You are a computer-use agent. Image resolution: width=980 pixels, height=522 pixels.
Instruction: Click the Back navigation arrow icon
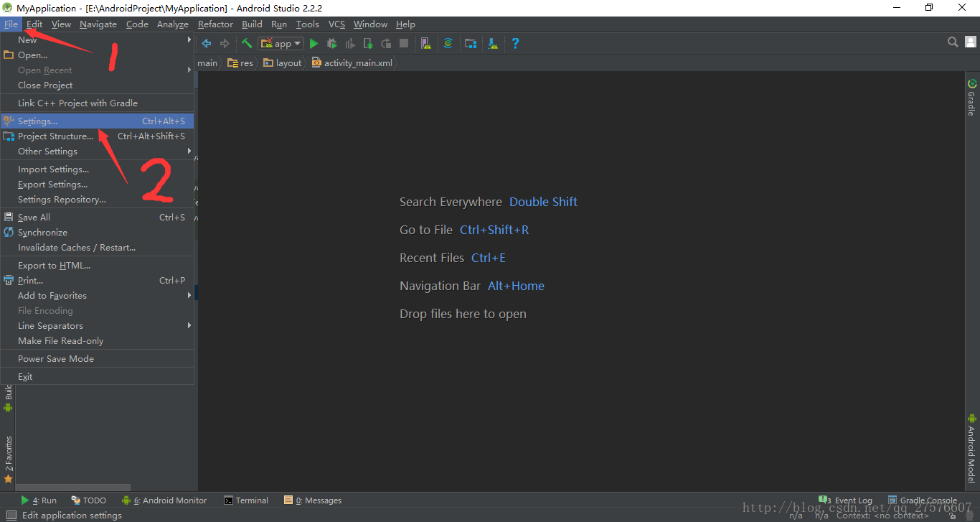click(207, 44)
